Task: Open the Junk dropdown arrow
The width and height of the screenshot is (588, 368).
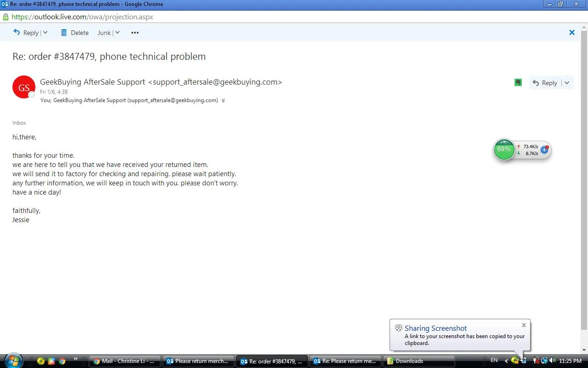Action: [x=117, y=33]
